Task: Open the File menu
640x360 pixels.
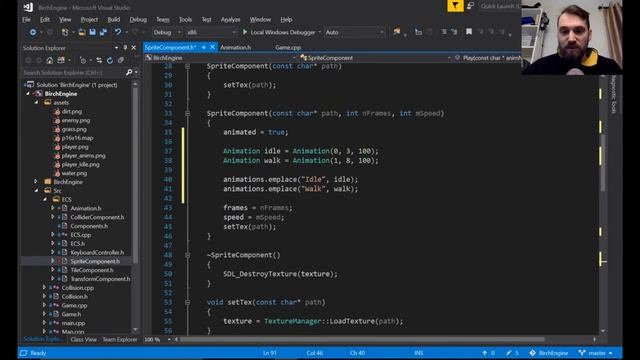Action: 27,19
